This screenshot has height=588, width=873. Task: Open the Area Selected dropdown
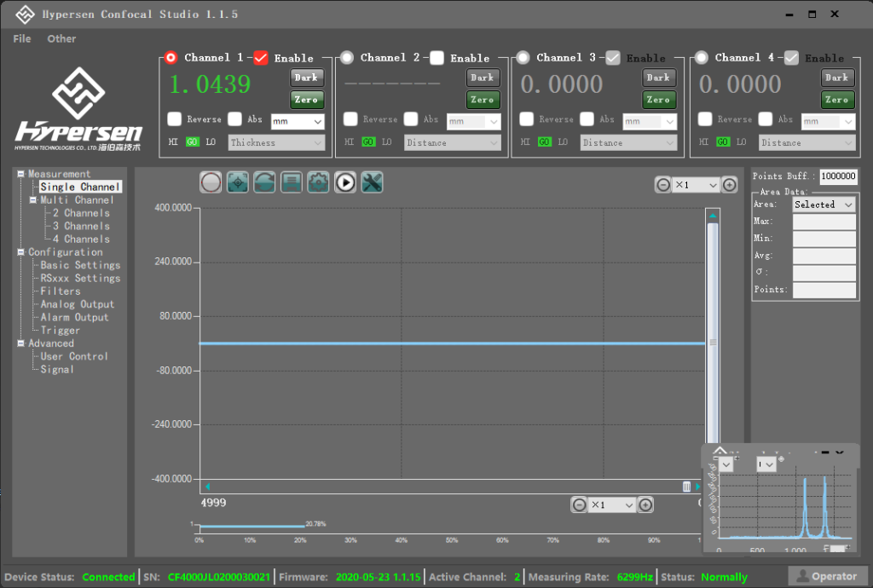coord(824,205)
